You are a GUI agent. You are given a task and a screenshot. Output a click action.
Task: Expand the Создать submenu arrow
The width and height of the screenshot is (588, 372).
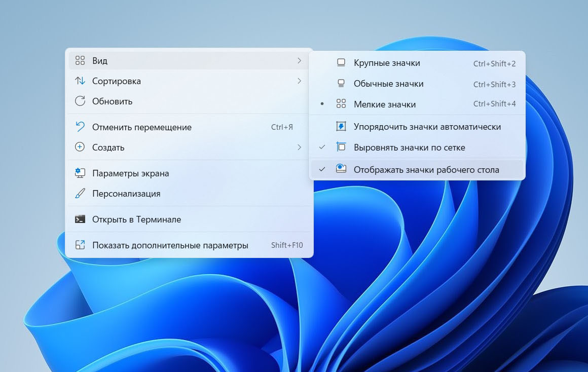tap(299, 147)
